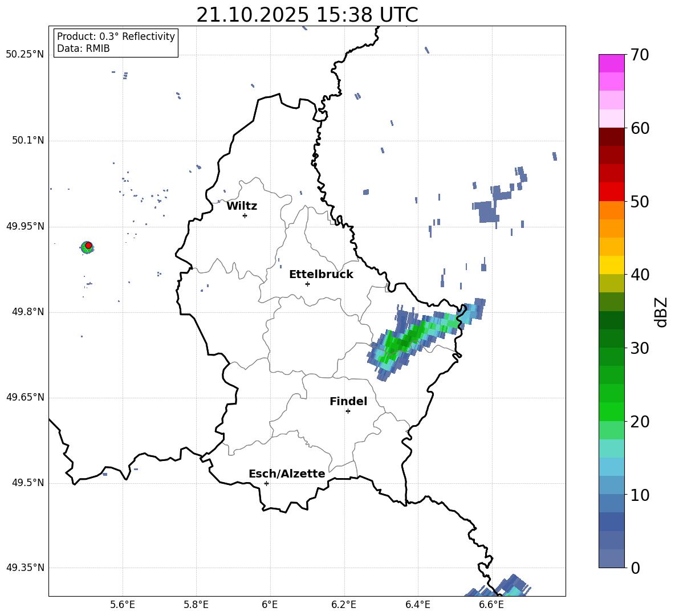Viewport: 675px width, 616px height.
Task: Click the 6.6°E longitude label
Action: (491, 605)
